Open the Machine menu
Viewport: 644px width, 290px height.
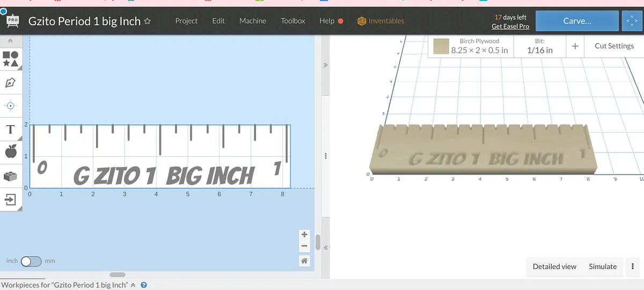coord(252,21)
